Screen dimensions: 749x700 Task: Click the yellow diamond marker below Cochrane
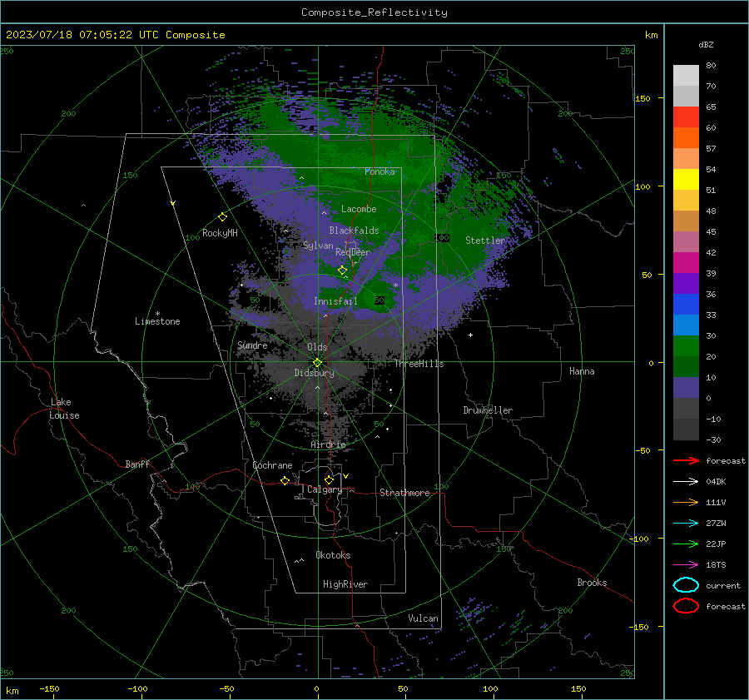point(285,481)
